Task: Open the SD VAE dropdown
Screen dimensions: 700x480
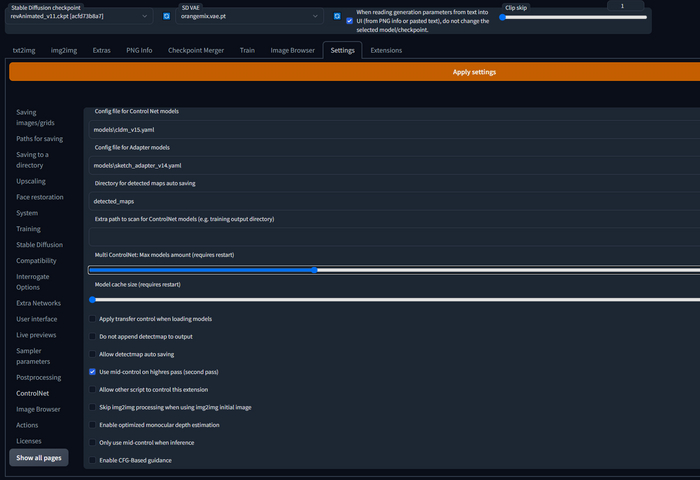Action: (250, 17)
